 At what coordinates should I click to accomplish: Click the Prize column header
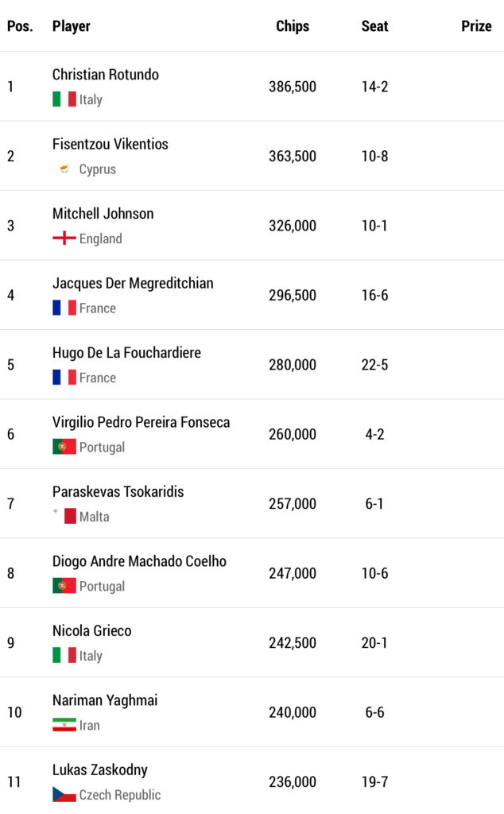pyautogui.click(x=476, y=26)
